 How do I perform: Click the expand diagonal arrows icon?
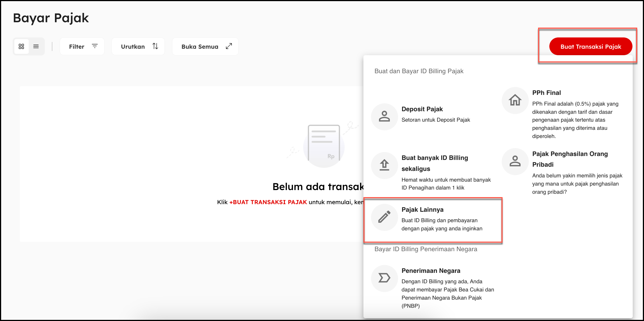[229, 46]
